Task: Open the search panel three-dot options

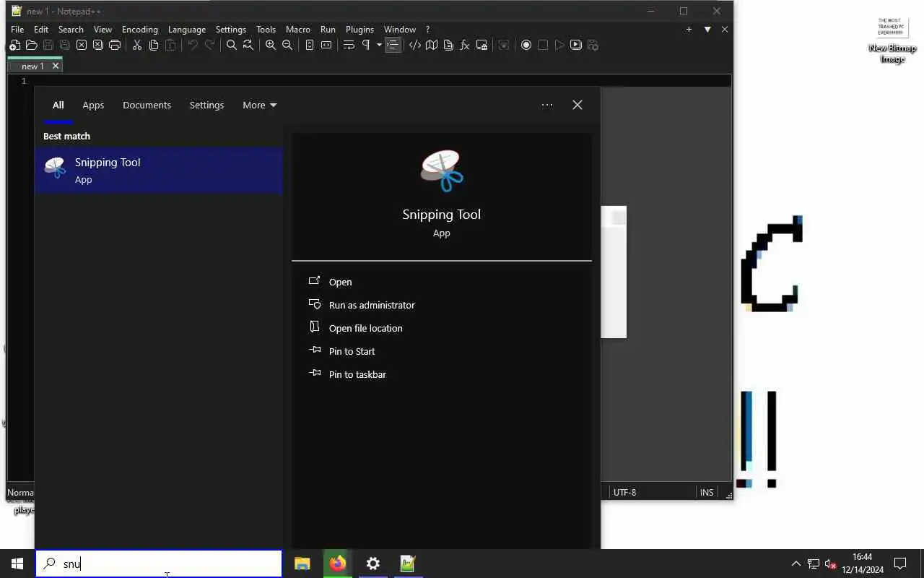Action: pyautogui.click(x=547, y=105)
